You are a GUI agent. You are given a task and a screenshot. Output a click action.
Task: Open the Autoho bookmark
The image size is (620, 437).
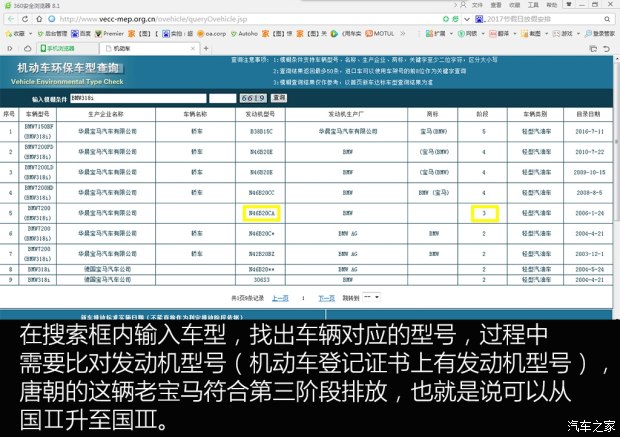[x=244, y=34]
